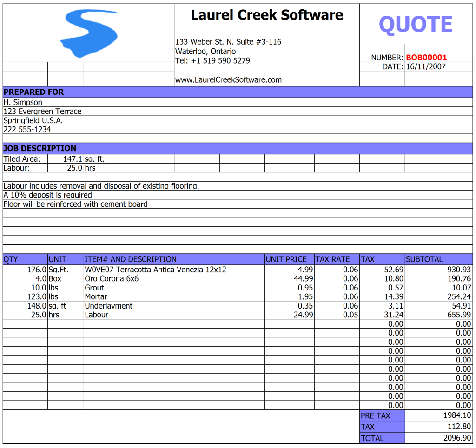
Task: Select the quote number BOB00001 cell
Action: tap(426, 58)
